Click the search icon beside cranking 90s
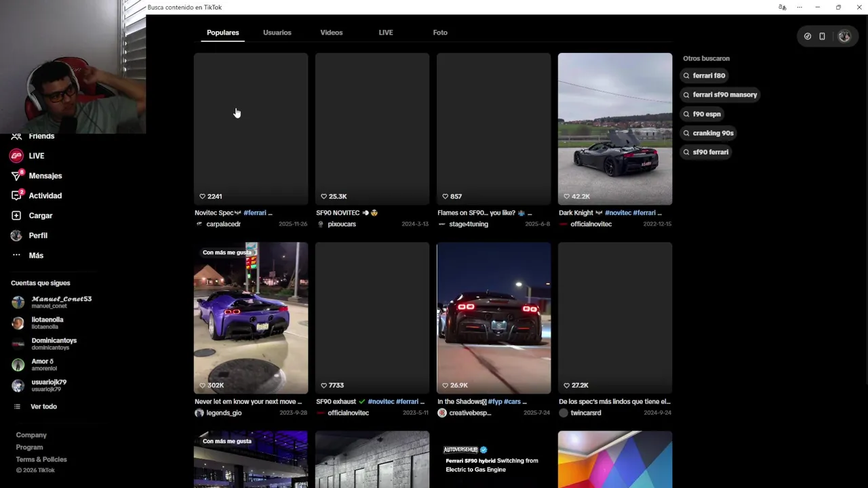This screenshot has width=868, height=488. click(686, 134)
